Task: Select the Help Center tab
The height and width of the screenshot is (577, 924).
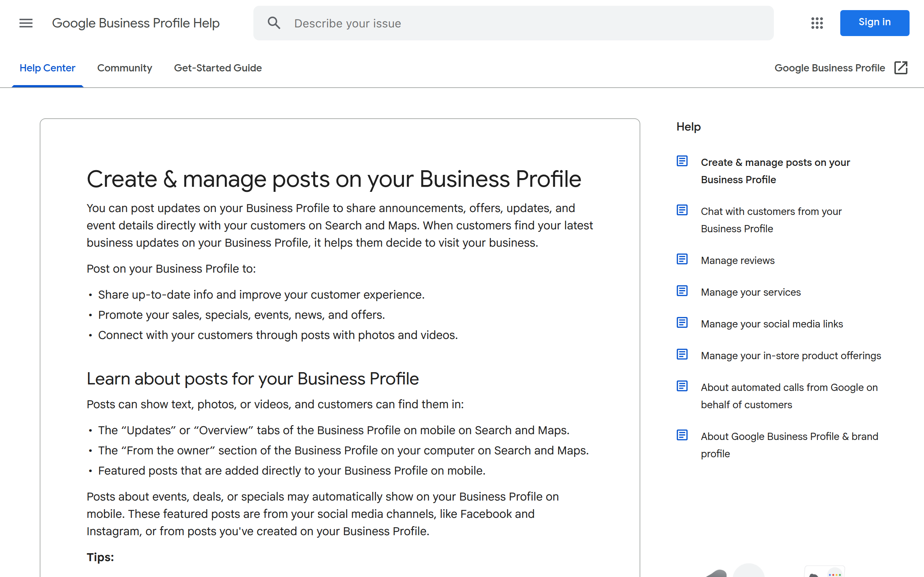Action: click(47, 68)
